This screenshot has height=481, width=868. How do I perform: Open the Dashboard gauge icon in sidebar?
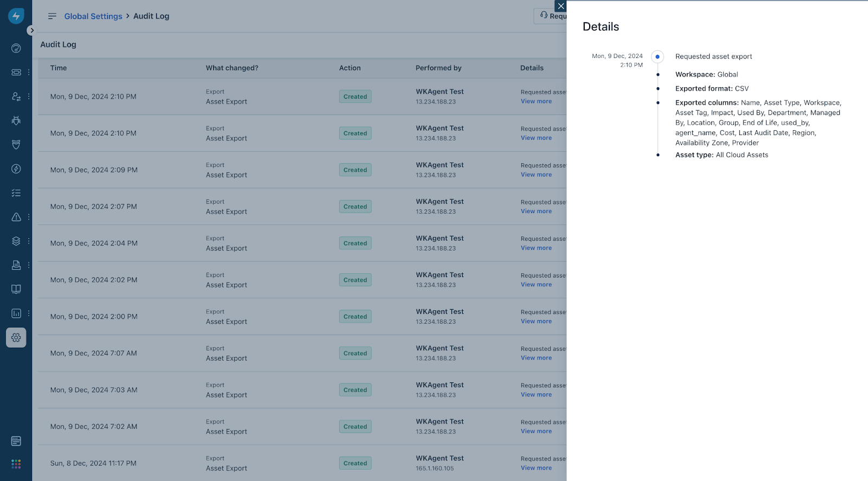click(16, 48)
